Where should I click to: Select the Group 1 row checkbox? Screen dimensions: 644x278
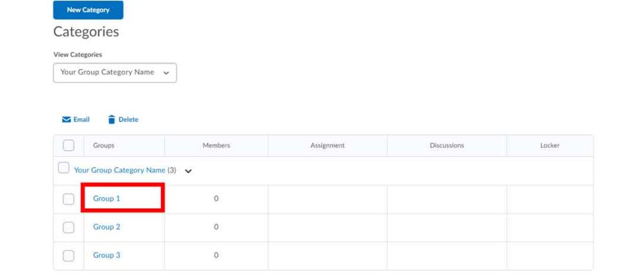pyautogui.click(x=69, y=199)
